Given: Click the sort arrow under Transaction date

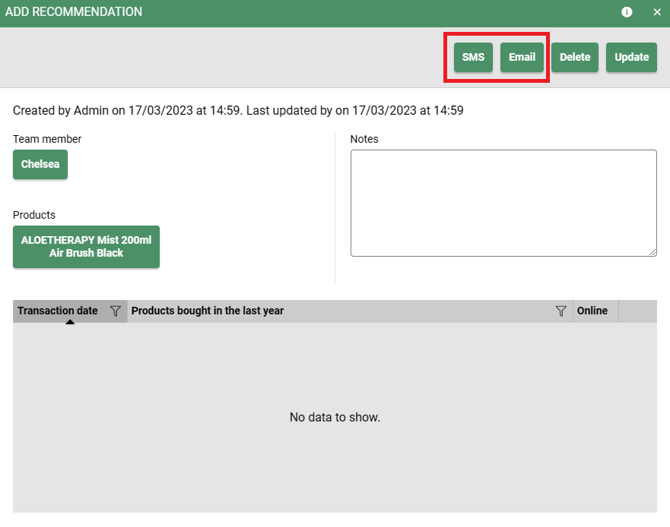Looking at the screenshot, I should 70,322.
